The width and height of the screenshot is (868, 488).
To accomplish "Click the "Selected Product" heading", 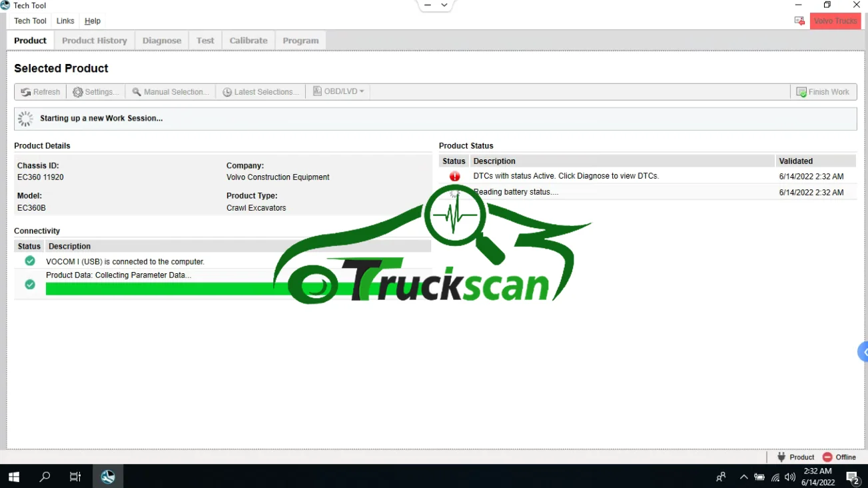I will point(61,69).
